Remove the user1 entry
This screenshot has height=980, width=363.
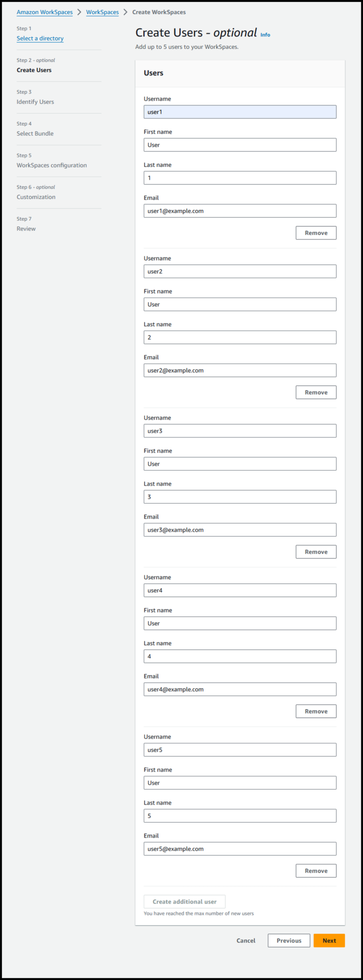pyautogui.click(x=316, y=232)
